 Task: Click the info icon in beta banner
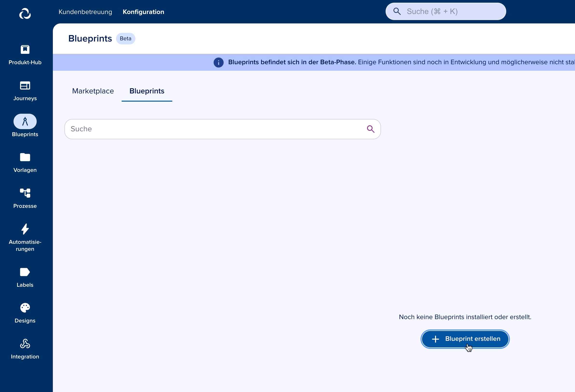(x=218, y=62)
